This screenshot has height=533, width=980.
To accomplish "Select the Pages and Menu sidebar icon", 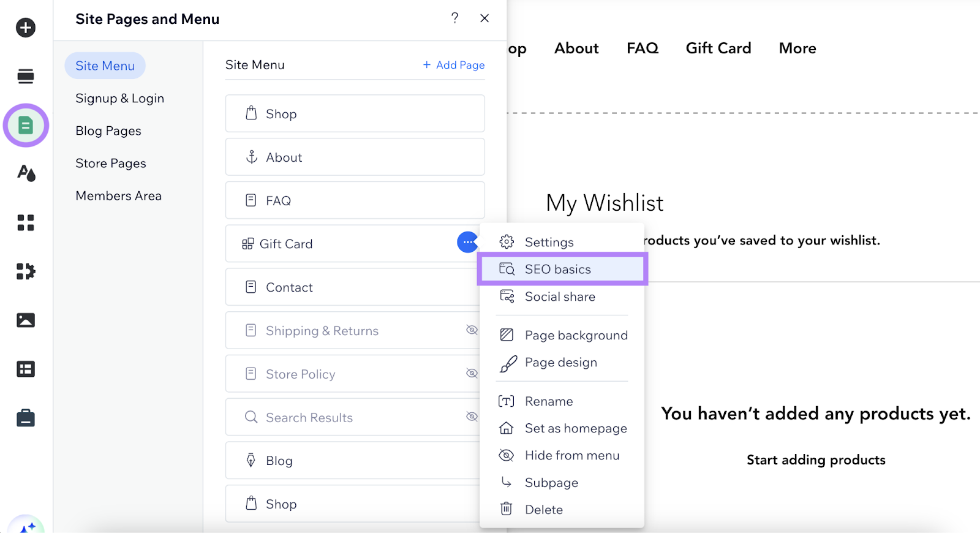I will 26,126.
